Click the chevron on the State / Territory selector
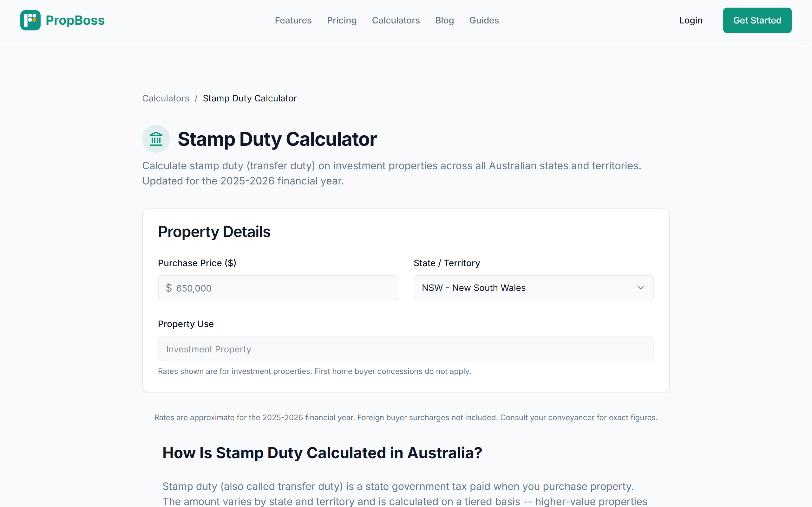812x507 pixels. click(641, 288)
